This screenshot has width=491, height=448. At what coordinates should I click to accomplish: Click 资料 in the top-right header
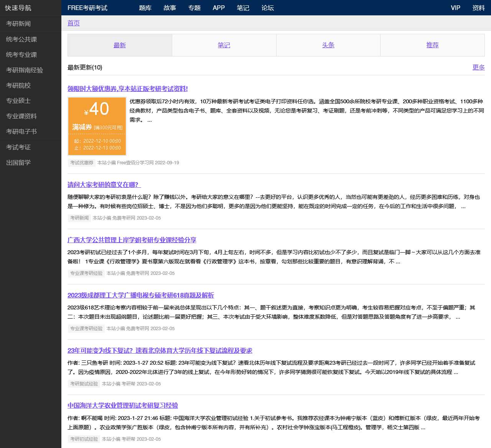click(x=478, y=8)
